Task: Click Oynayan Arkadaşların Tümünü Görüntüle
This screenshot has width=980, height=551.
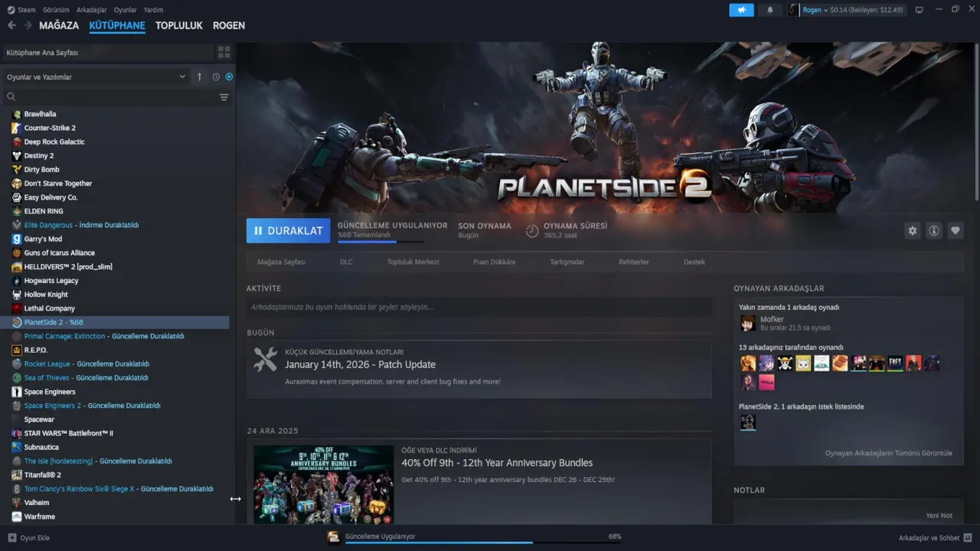Action: 888,453
